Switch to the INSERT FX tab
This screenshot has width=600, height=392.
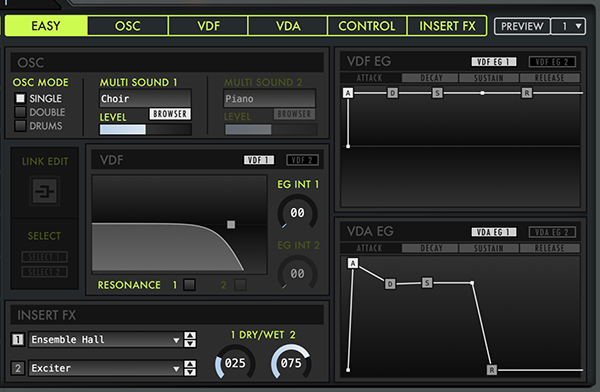coord(447,26)
